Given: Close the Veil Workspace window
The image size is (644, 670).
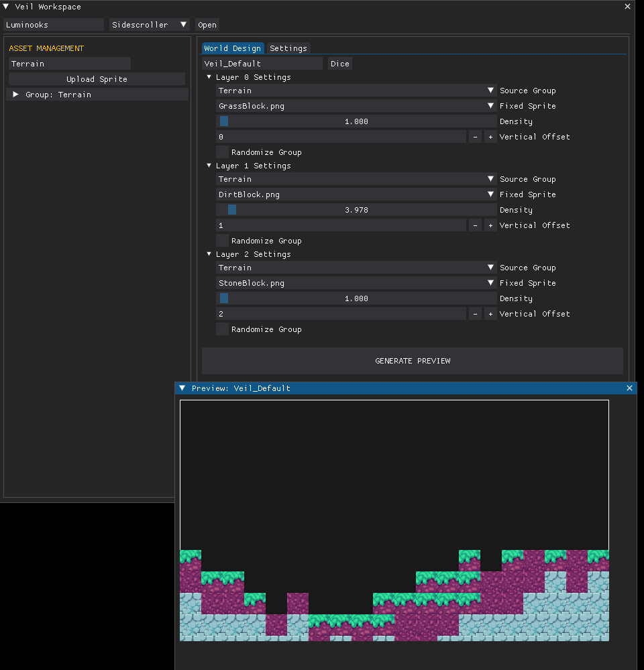Looking at the screenshot, I should click(x=627, y=7).
